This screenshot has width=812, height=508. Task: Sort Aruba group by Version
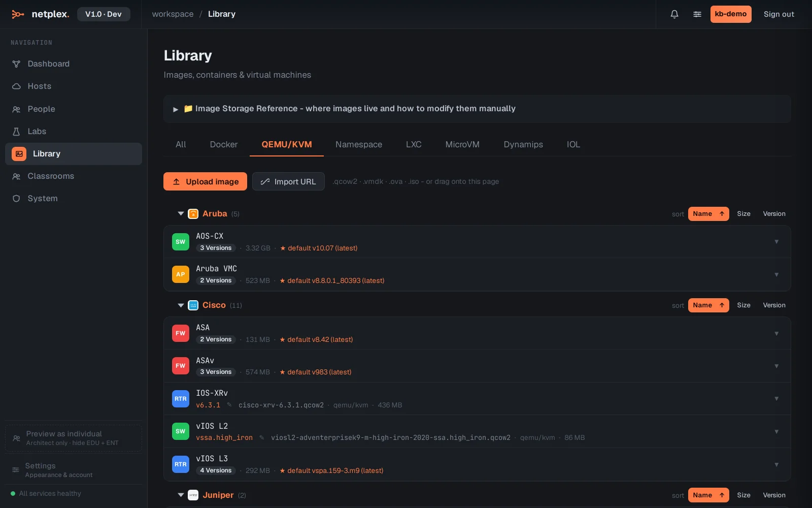tap(774, 214)
